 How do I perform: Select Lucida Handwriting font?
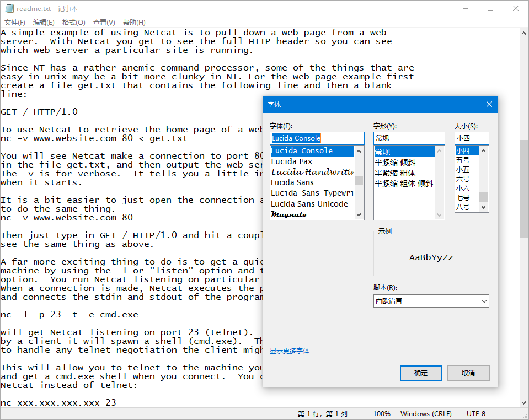pos(312,173)
